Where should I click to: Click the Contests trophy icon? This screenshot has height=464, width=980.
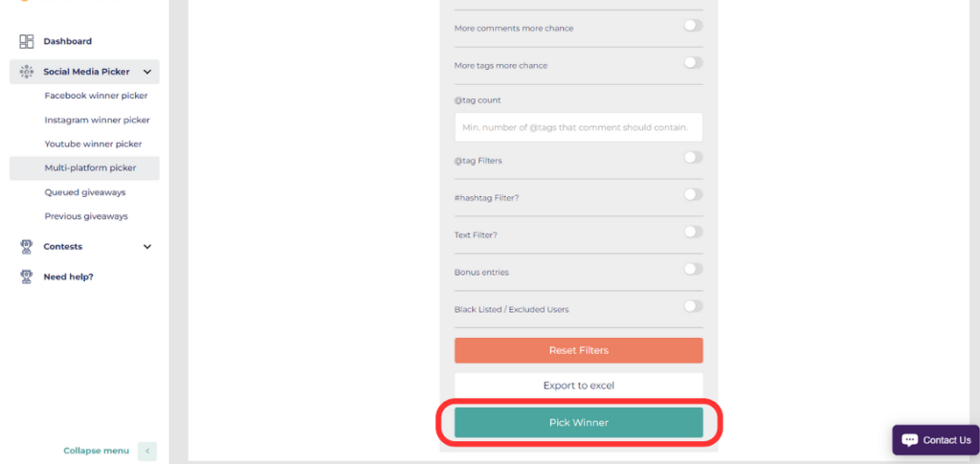(x=27, y=247)
